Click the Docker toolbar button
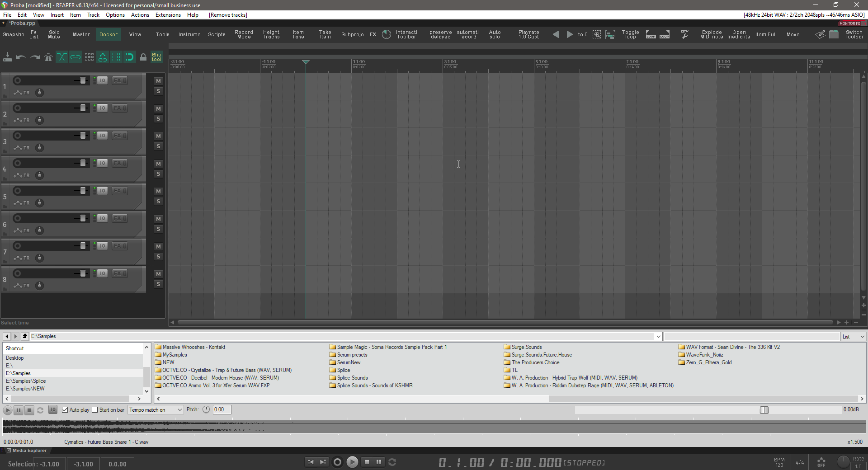Screen dimensions: 868x470 point(108,34)
